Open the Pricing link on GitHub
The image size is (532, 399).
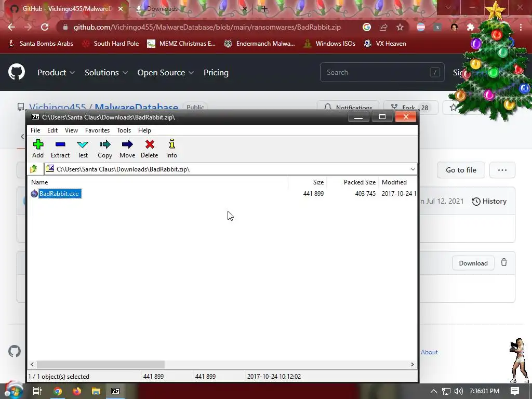216,73
